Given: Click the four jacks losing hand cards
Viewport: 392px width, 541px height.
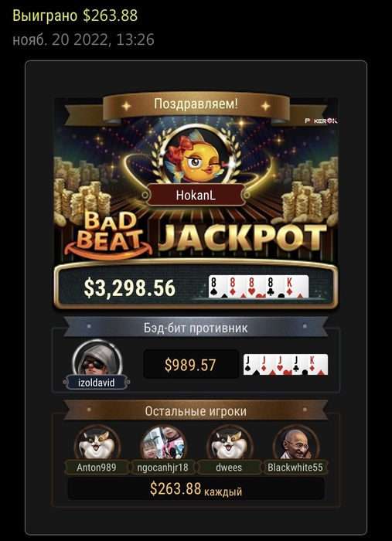Looking at the screenshot, I should (286, 365).
